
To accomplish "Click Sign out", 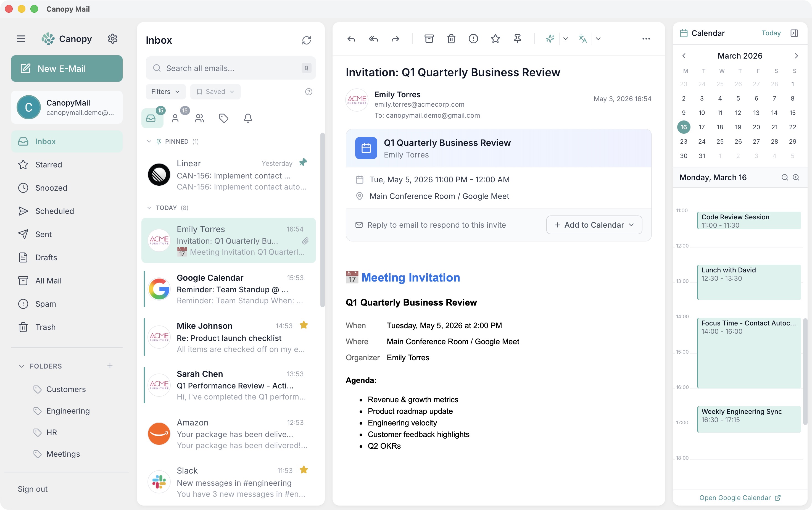I will 33,489.
